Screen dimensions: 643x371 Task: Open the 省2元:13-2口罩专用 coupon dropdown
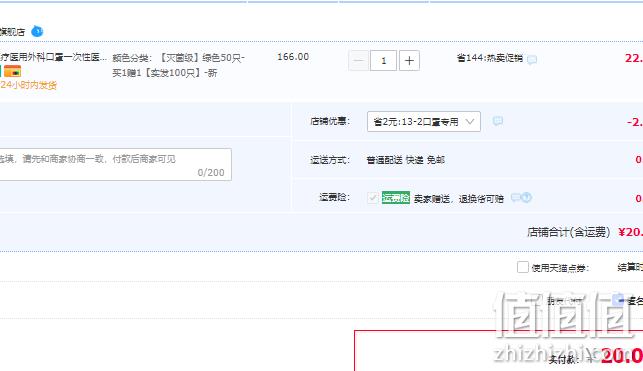pos(424,121)
